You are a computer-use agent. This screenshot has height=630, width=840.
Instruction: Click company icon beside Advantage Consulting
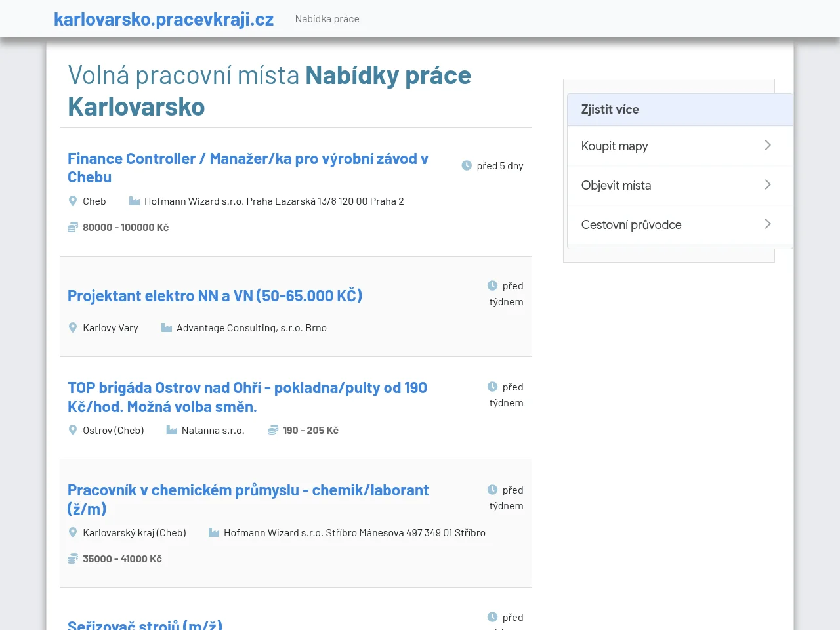coord(167,327)
